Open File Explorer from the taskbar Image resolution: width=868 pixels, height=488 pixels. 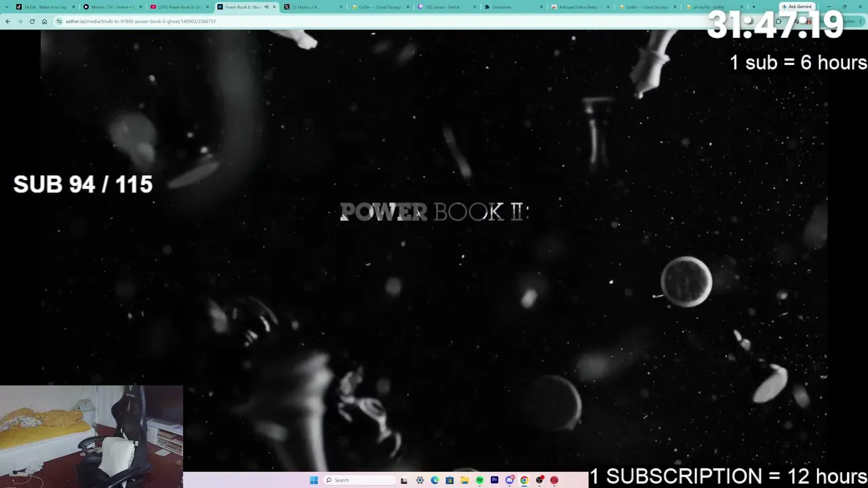coord(465,480)
